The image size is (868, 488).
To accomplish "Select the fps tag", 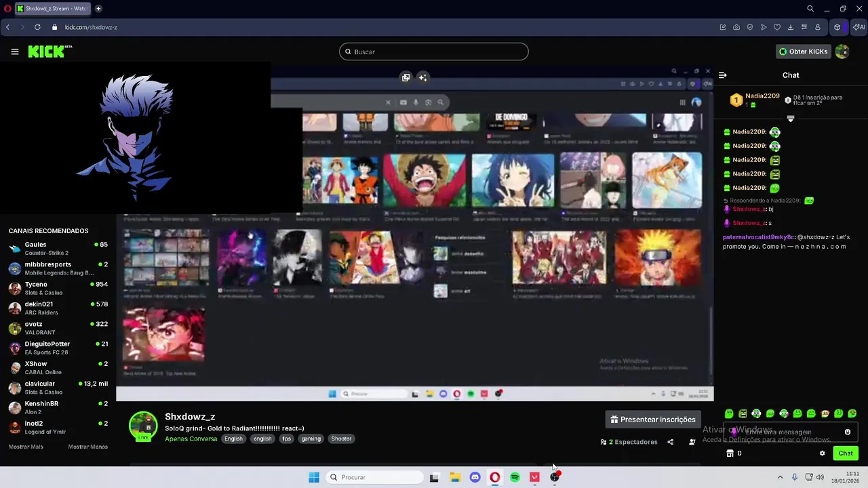I will tap(287, 439).
